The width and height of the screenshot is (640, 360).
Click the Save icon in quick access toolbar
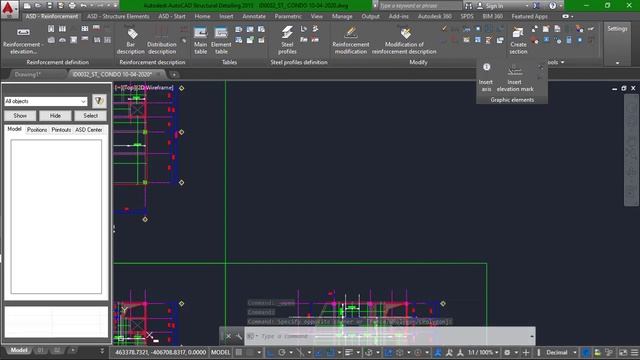(x=50, y=6)
